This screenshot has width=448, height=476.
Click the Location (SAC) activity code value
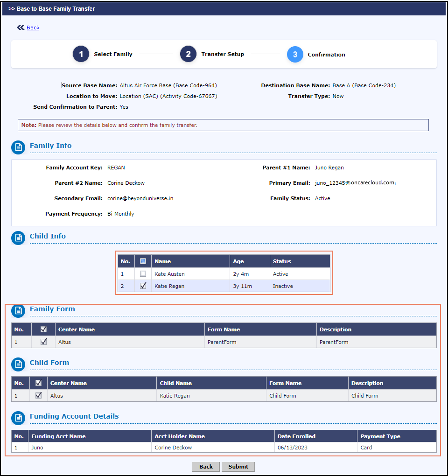coord(168,96)
